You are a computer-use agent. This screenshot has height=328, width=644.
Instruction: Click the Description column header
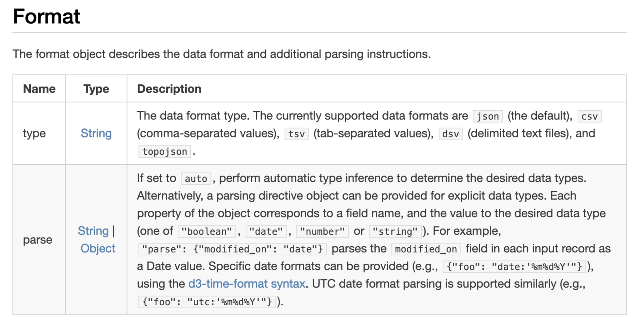169,89
